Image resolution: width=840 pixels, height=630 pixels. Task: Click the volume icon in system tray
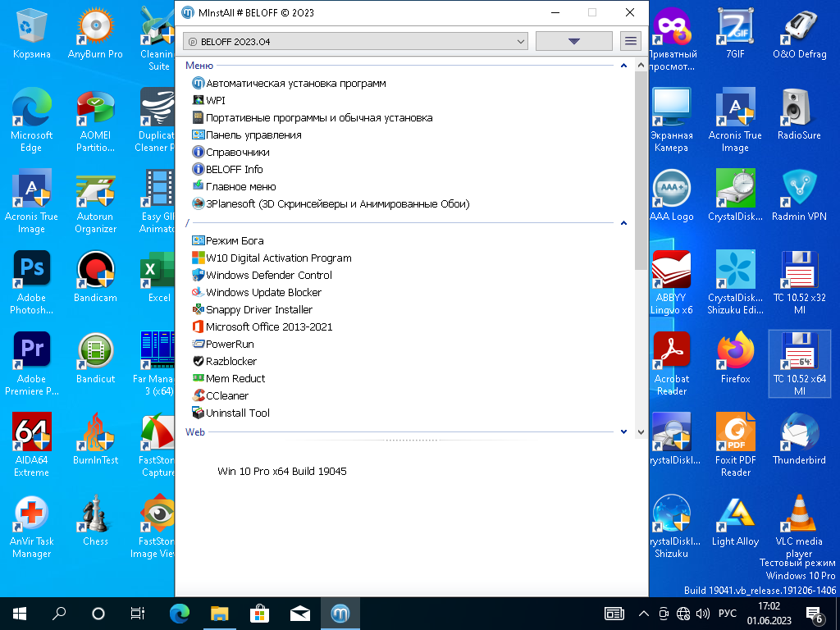click(x=702, y=614)
